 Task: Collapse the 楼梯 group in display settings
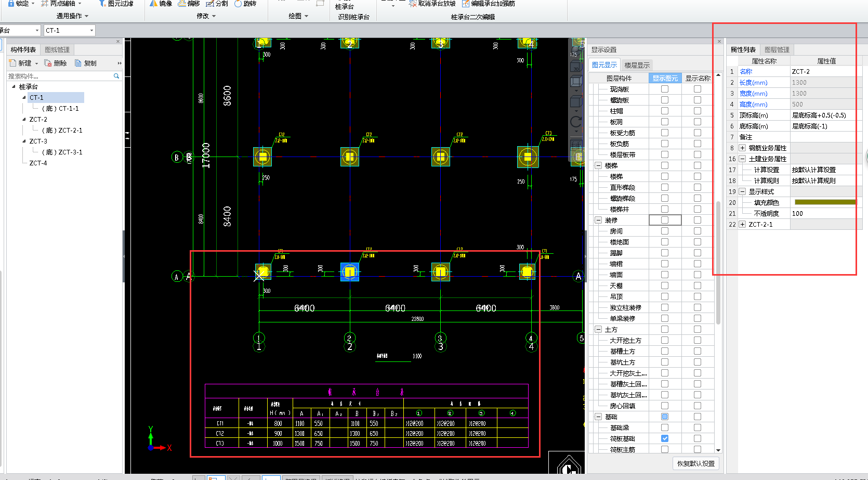pyautogui.click(x=598, y=165)
